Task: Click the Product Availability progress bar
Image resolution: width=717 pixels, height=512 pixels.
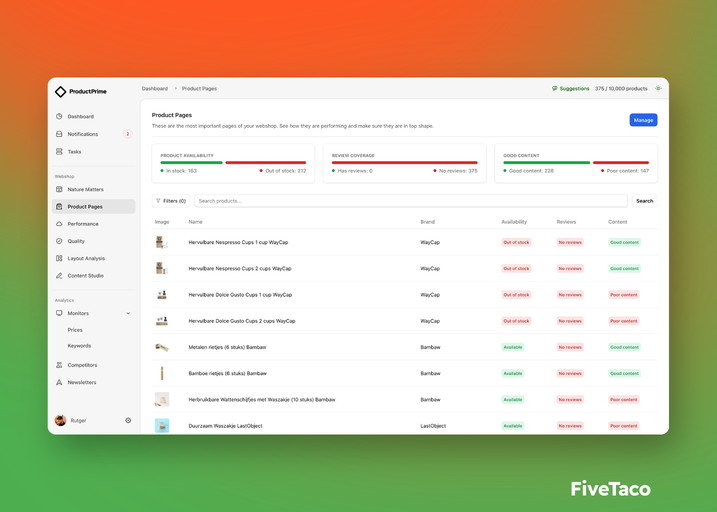Action: (x=233, y=162)
